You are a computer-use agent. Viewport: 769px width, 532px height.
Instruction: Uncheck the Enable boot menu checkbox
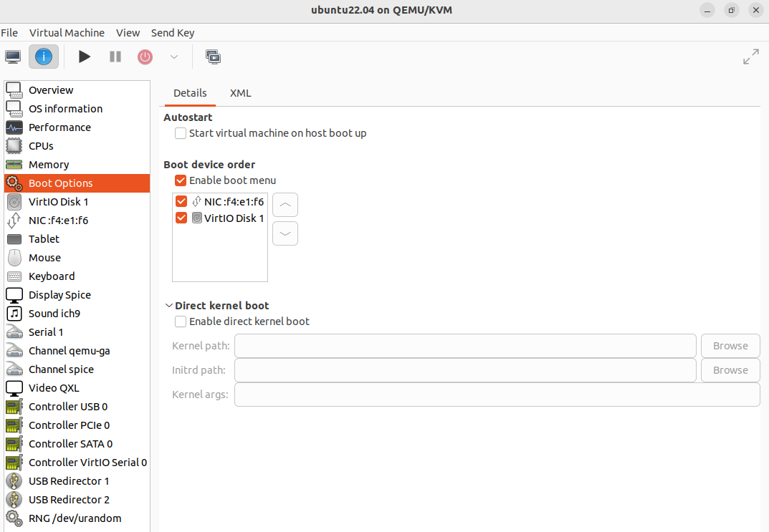(x=181, y=180)
